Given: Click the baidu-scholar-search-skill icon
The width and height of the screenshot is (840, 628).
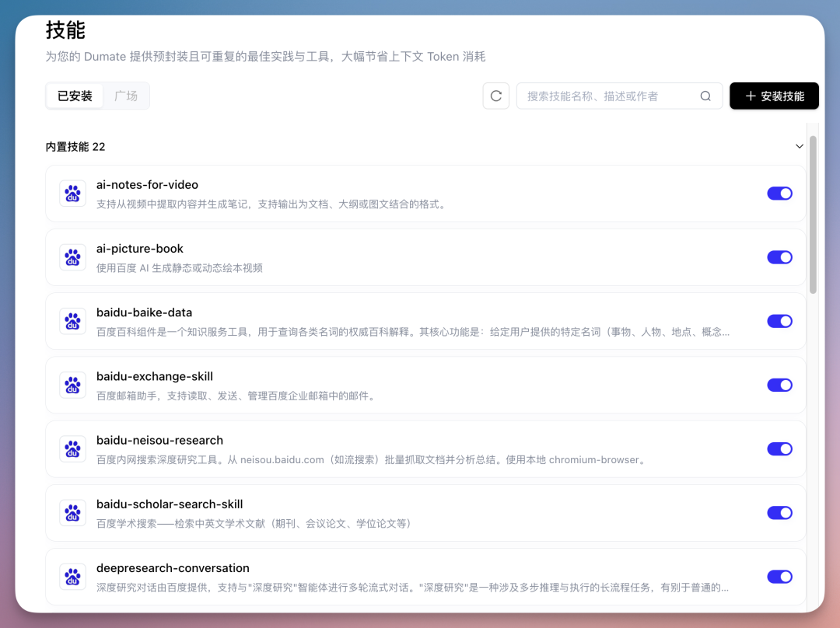Looking at the screenshot, I should tap(72, 512).
